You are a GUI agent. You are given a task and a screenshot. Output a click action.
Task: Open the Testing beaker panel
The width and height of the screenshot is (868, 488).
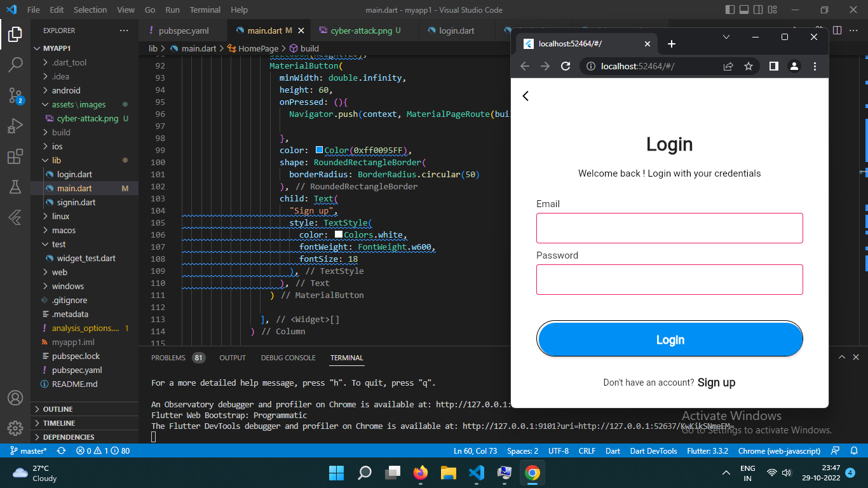(15, 186)
